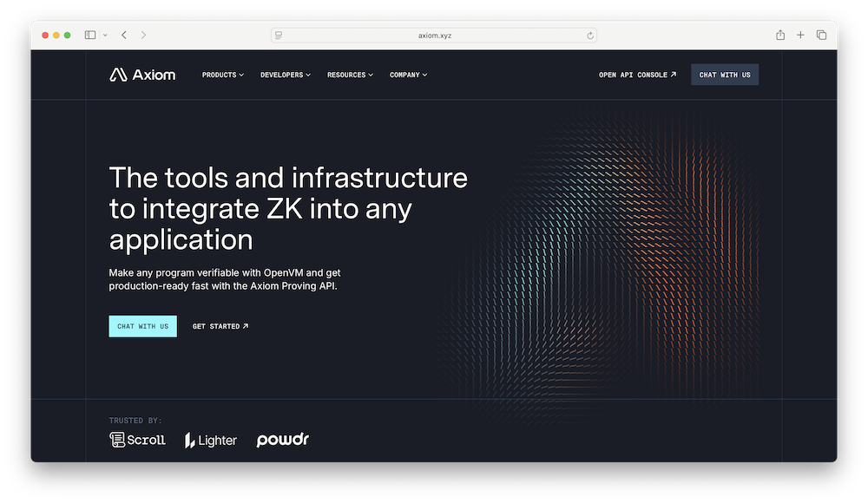868x503 pixels.
Task: Expand the Resources dropdown menu
Action: (350, 75)
